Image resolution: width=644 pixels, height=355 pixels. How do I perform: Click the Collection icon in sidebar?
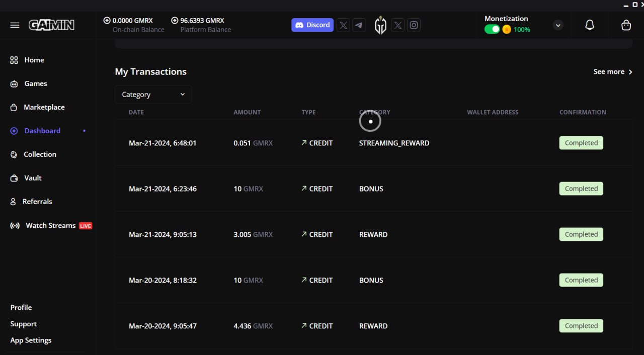point(14,154)
